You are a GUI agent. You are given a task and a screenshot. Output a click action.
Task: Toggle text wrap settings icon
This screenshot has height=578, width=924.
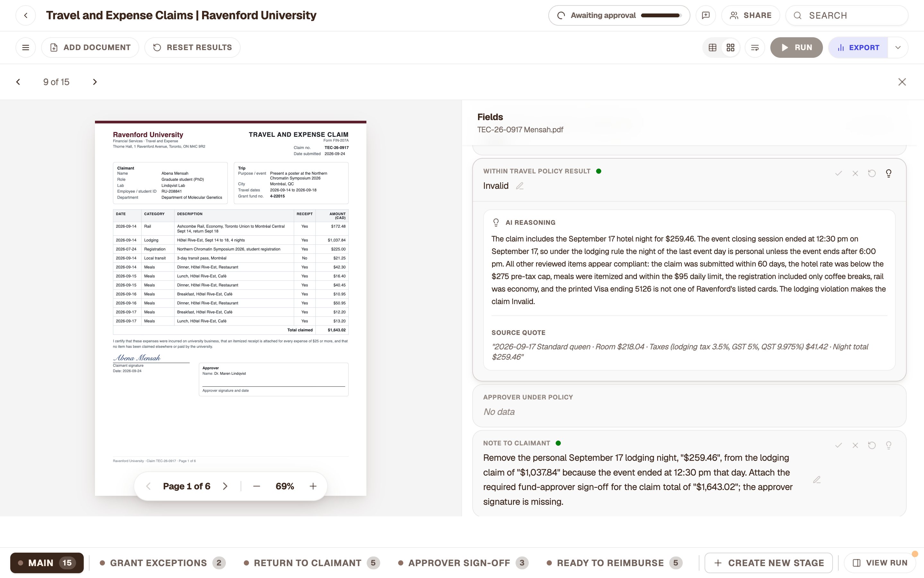755,48
